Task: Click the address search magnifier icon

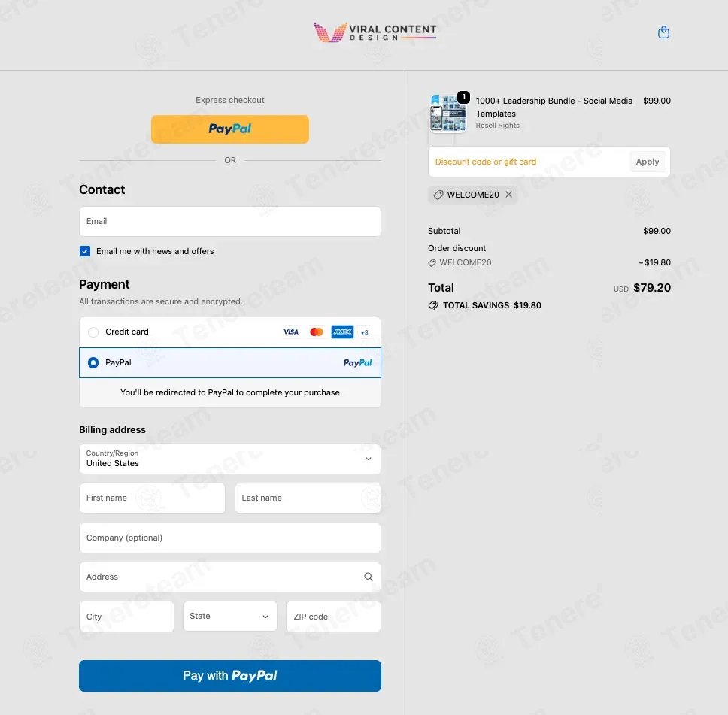Action: coord(369,577)
